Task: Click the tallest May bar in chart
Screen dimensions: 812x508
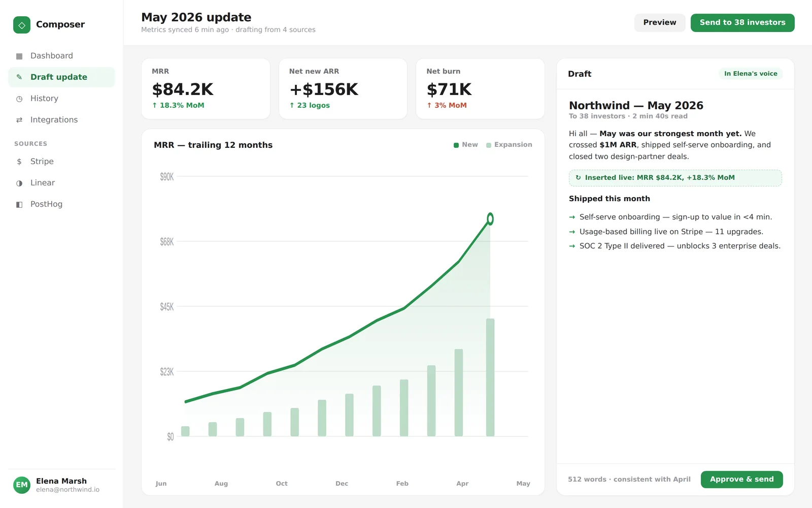Action: [x=490, y=377]
